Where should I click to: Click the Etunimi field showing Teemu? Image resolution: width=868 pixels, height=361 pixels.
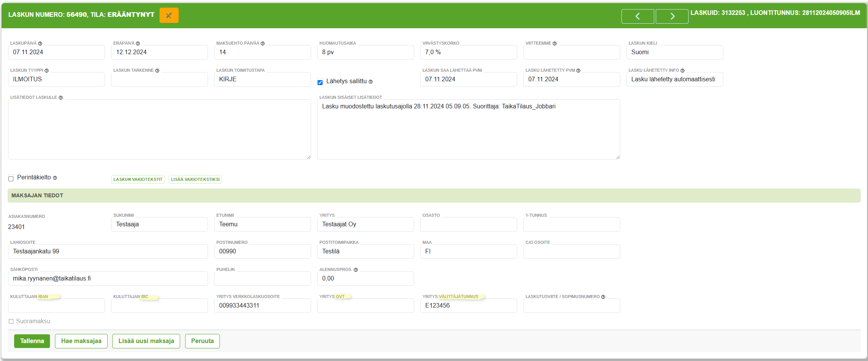(263, 224)
